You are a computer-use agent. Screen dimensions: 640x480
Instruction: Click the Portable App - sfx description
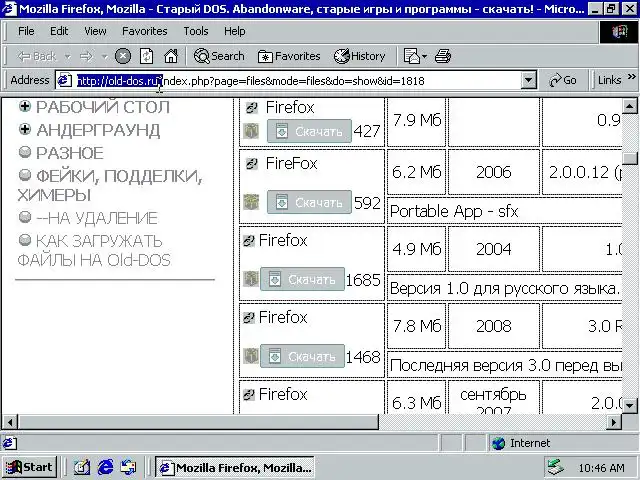coord(454,211)
